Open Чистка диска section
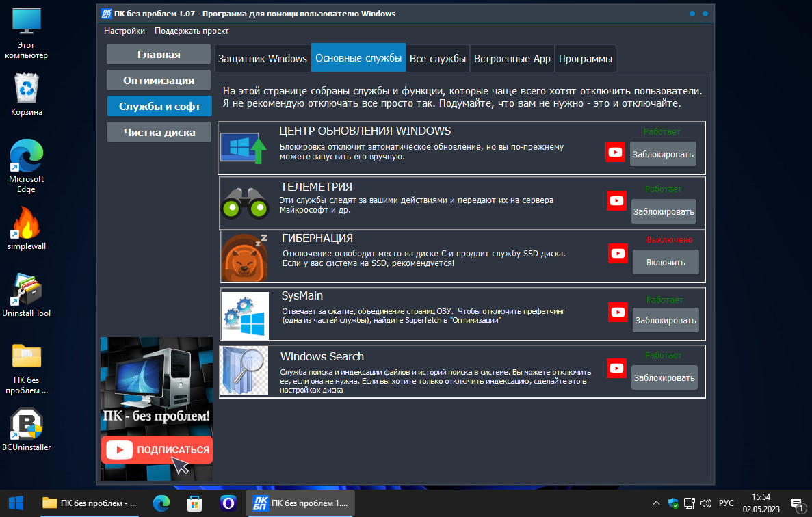812x517 pixels. click(x=159, y=132)
